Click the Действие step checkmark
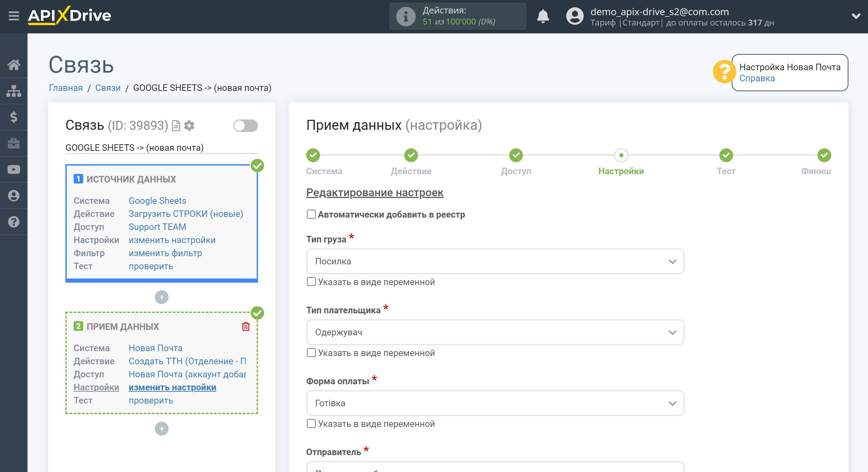Viewport: 868px width, 472px height. point(411,155)
